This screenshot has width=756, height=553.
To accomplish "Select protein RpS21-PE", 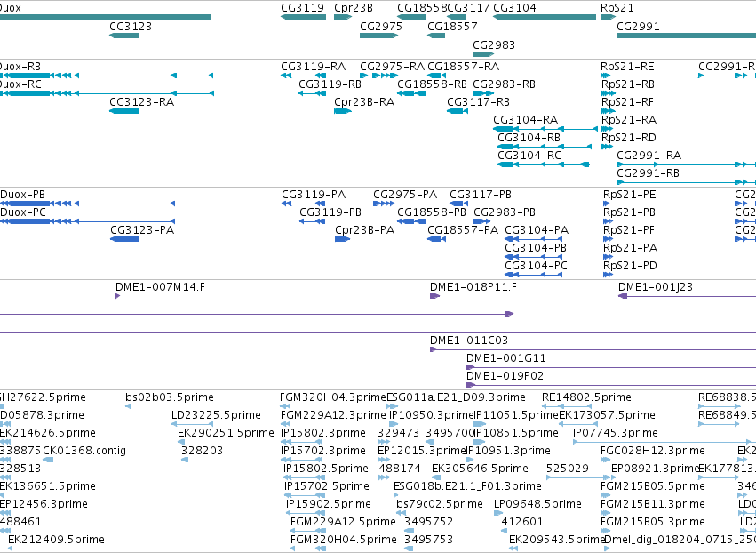I will (x=630, y=195).
